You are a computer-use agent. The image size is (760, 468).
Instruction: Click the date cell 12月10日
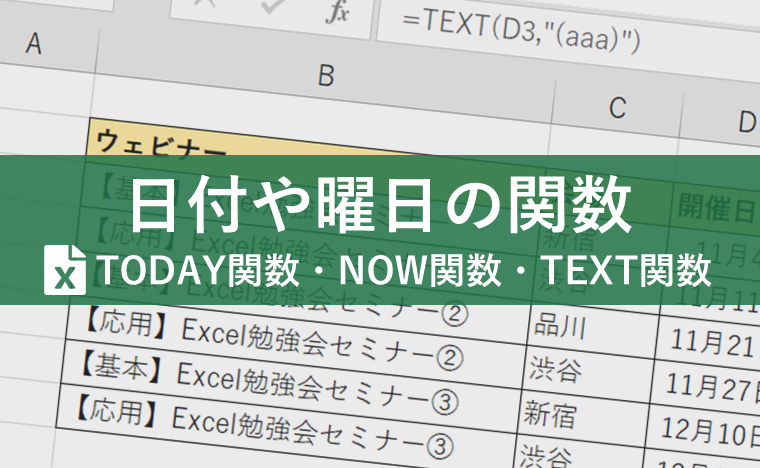[705, 431]
